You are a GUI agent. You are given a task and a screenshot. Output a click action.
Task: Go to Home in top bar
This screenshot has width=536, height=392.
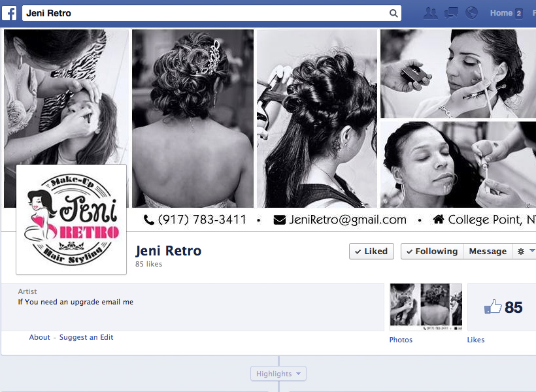pyautogui.click(x=501, y=13)
